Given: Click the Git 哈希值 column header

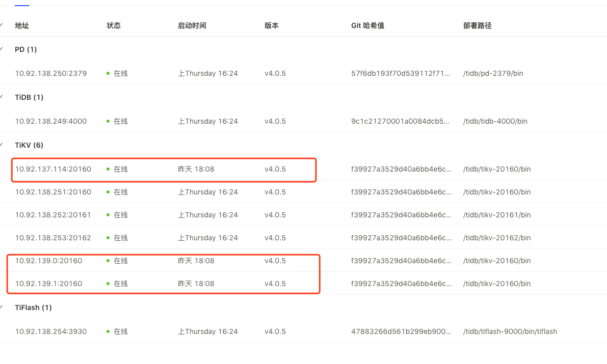Looking at the screenshot, I should point(367,25).
